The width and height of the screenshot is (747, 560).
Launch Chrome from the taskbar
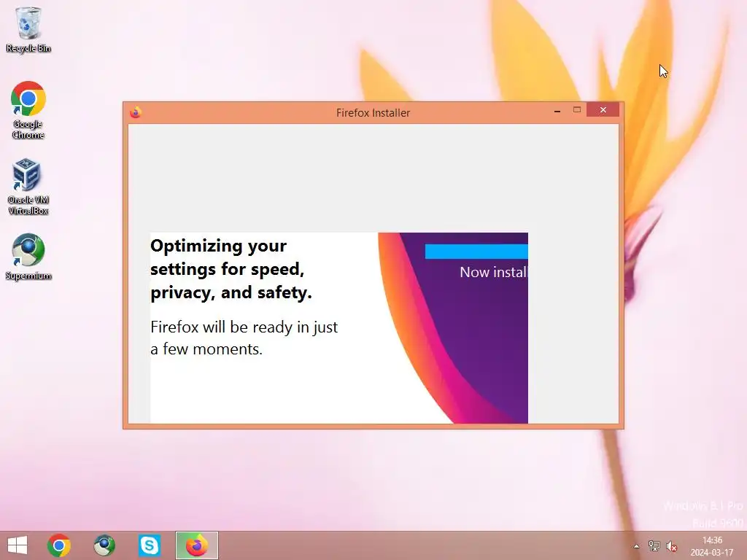pyautogui.click(x=58, y=545)
